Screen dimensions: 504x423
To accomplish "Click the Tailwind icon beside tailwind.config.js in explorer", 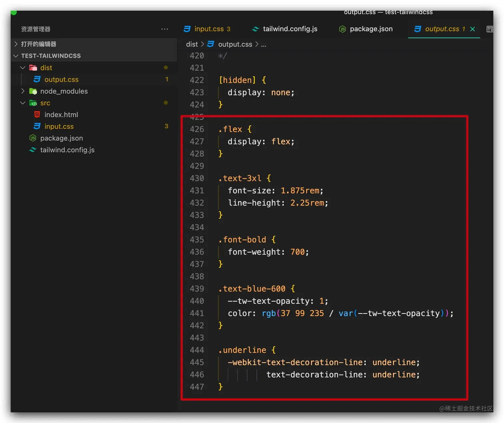I will [x=32, y=150].
